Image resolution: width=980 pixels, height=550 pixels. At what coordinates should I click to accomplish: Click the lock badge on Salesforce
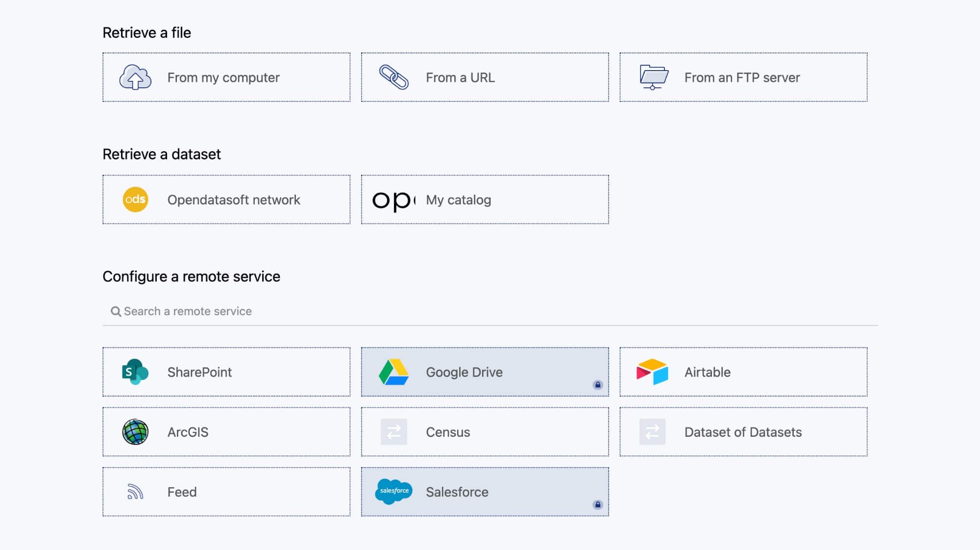(x=597, y=504)
